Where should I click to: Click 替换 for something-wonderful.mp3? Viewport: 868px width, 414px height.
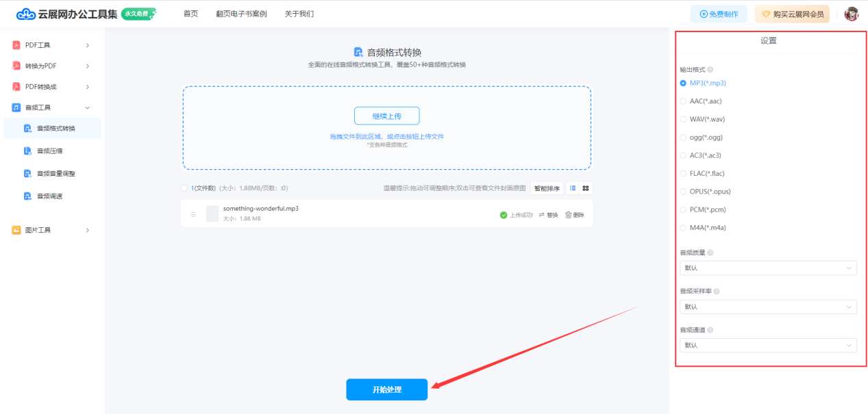click(x=549, y=215)
